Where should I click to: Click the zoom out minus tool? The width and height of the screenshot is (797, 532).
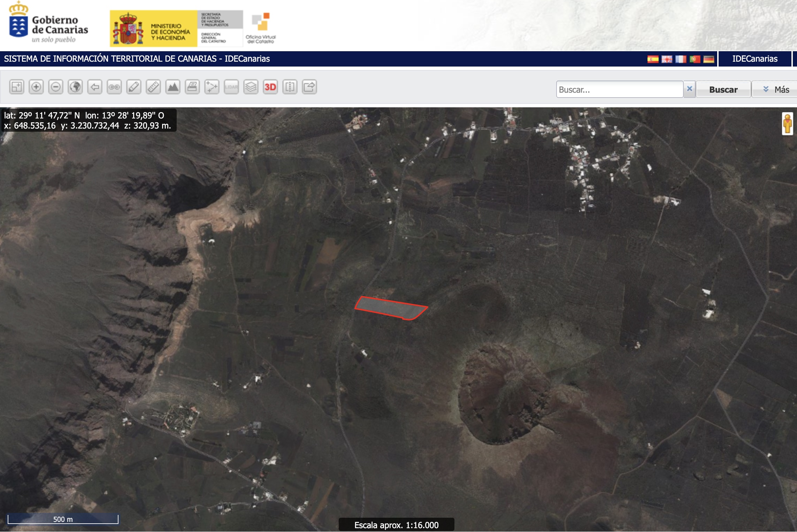point(56,87)
